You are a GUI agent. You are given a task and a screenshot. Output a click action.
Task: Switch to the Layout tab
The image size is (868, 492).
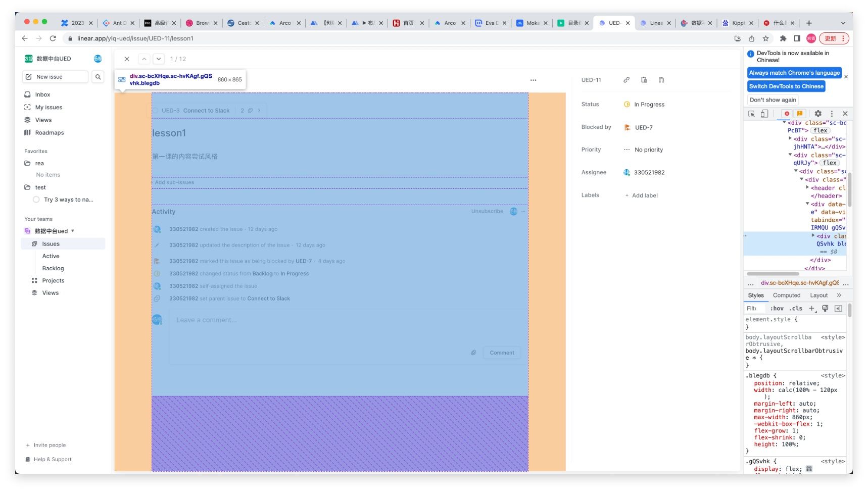[818, 295]
